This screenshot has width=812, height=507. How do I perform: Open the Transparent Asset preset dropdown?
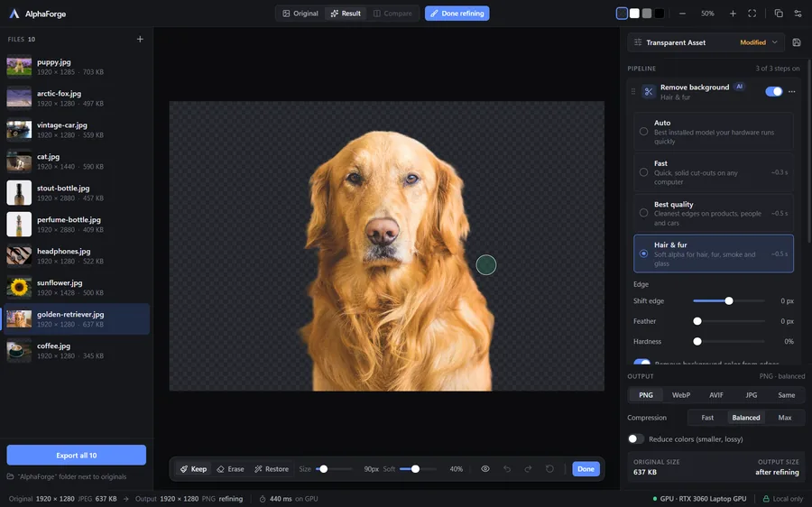[x=706, y=42]
